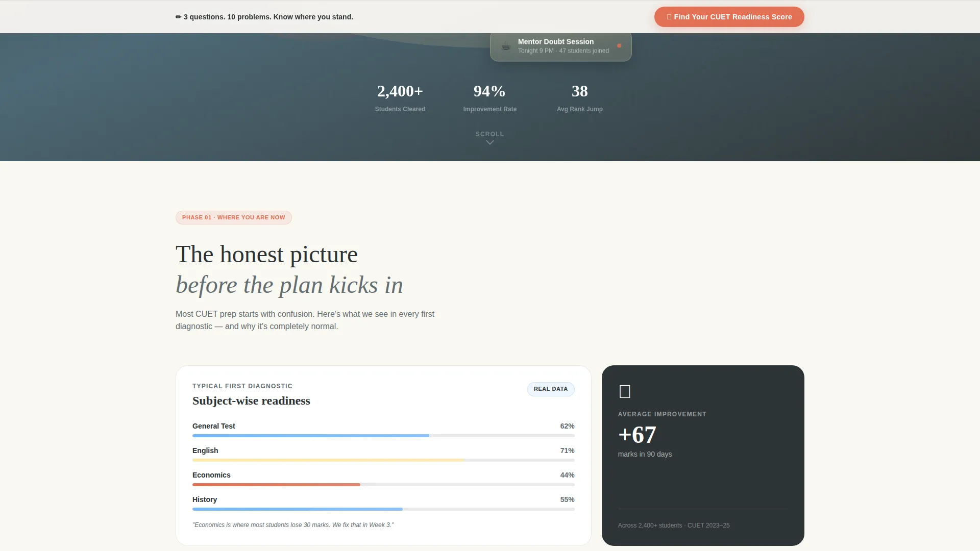
Task: Click the 94% Improvement Rate stat
Action: 490,98
